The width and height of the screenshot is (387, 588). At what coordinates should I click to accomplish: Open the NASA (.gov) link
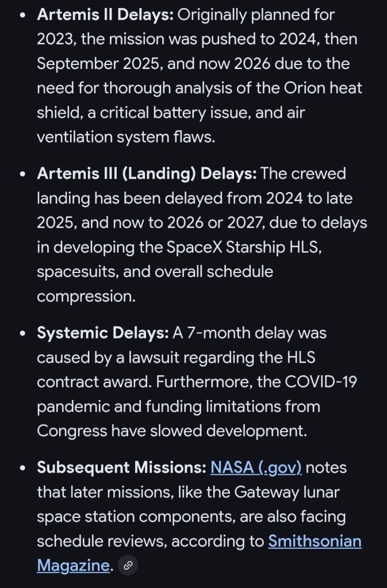pyautogui.click(x=256, y=467)
